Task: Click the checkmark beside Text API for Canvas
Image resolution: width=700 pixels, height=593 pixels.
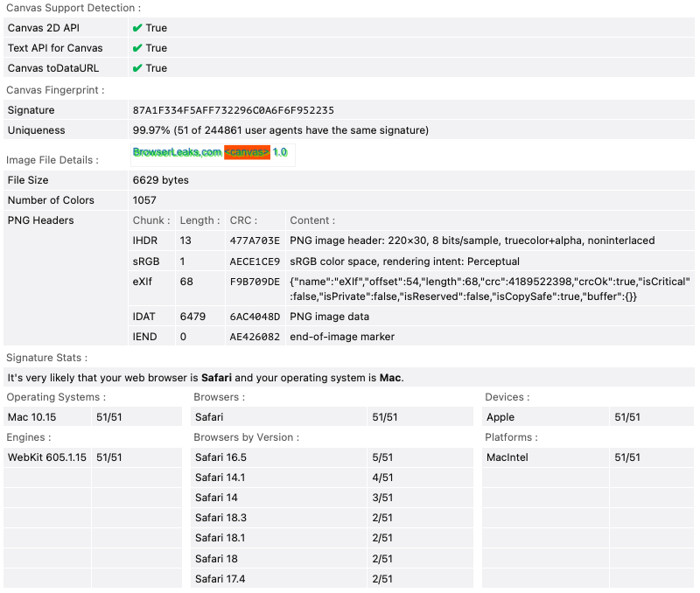Action: tap(137, 48)
